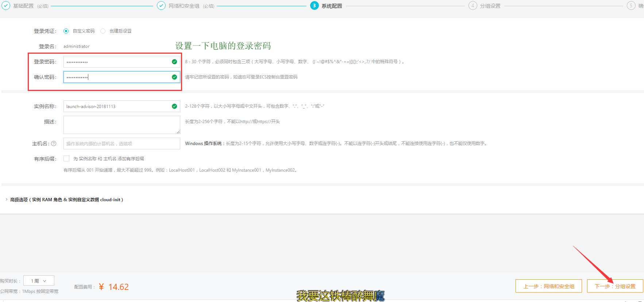Click the Windows 操作系统 hostname hint

336,144
